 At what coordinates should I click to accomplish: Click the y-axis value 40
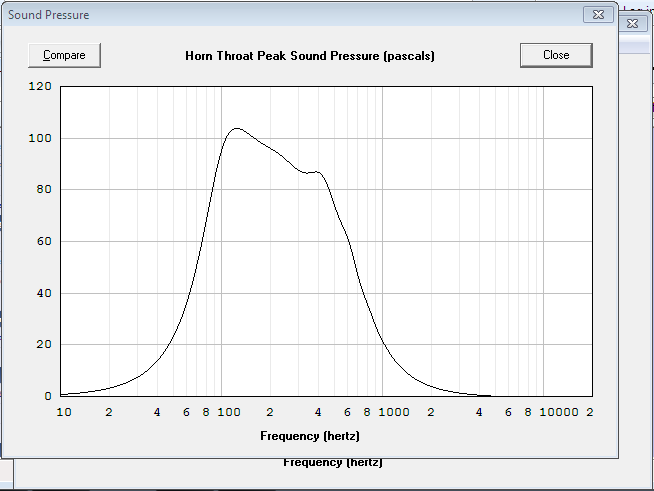point(44,293)
